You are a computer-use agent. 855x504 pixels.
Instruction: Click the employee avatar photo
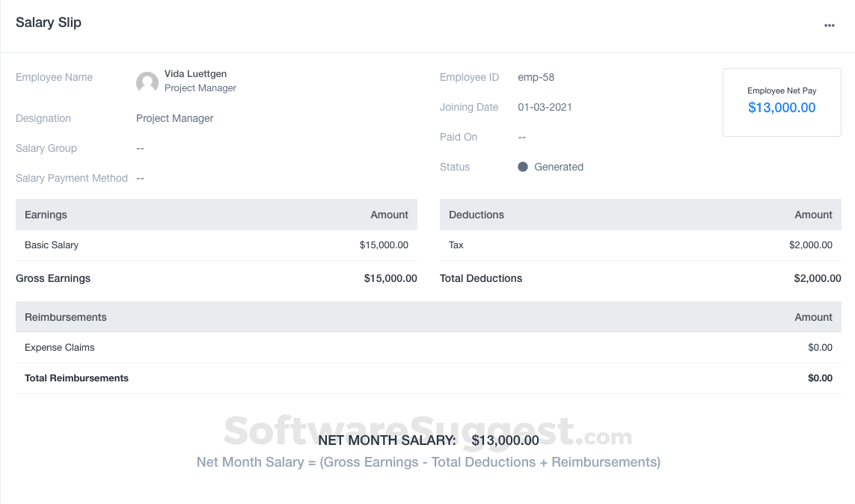click(147, 82)
